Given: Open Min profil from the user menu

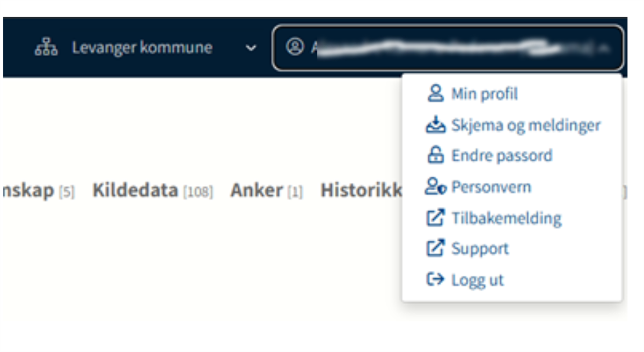Looking at the screenshot, I should click(484, 95).
